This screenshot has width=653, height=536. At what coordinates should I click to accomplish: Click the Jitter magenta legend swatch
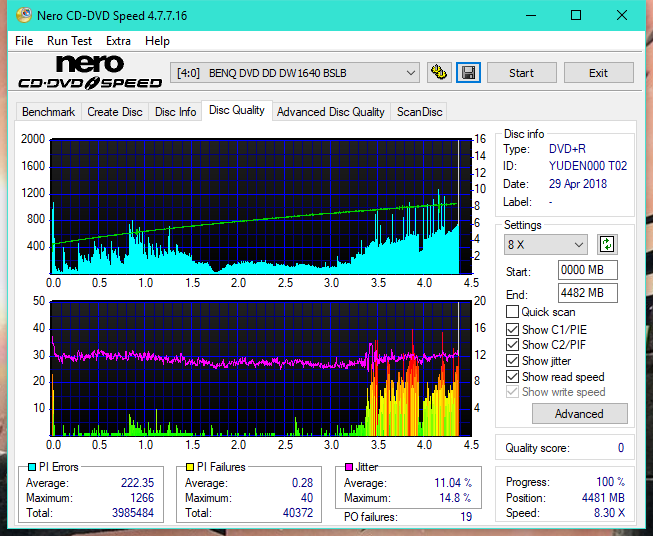tap(349, 467)
